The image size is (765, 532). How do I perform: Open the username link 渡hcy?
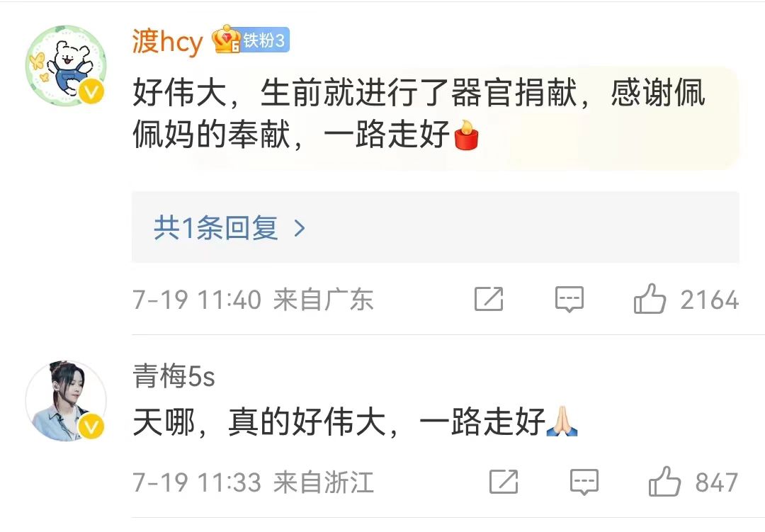(167, 42)
